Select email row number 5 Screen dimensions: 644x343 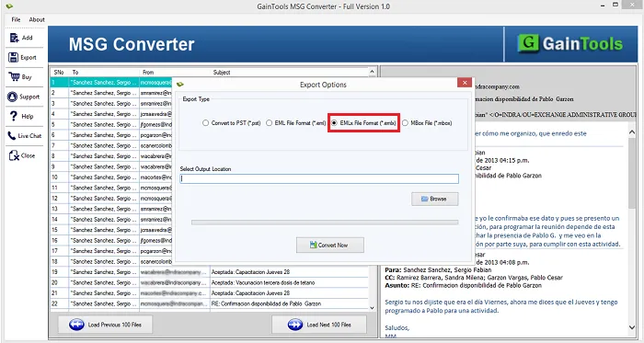point(111,125)
